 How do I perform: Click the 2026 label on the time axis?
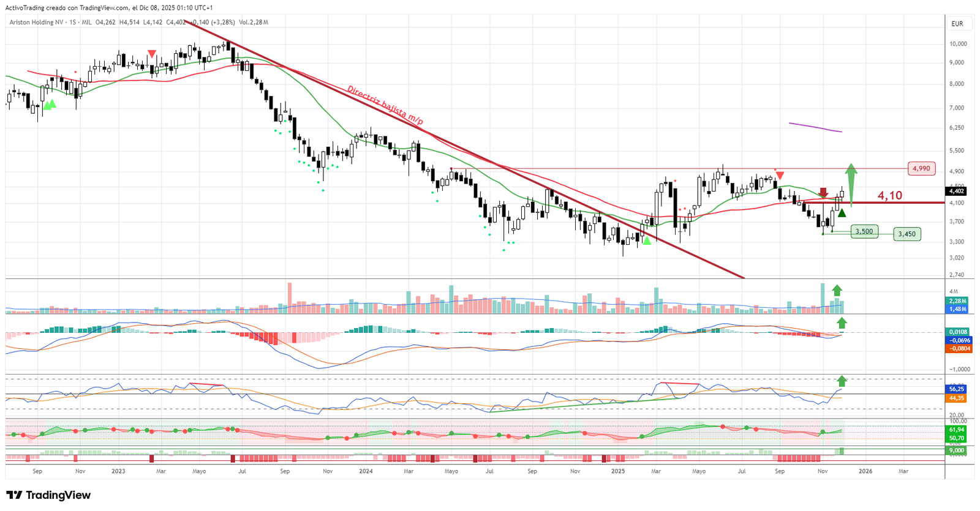[x=865, y=471]
